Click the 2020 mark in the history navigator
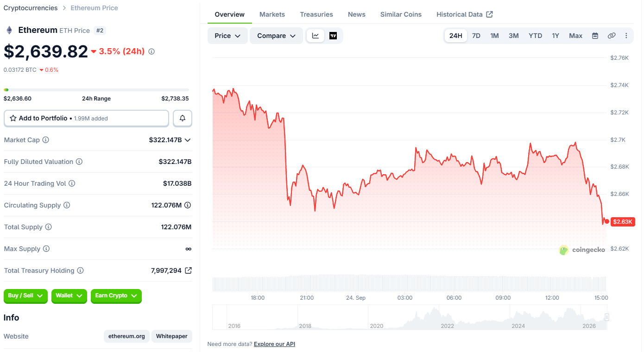Image resolution: width=644 pixels, height=352 pixels. click(x=377, y=326)
